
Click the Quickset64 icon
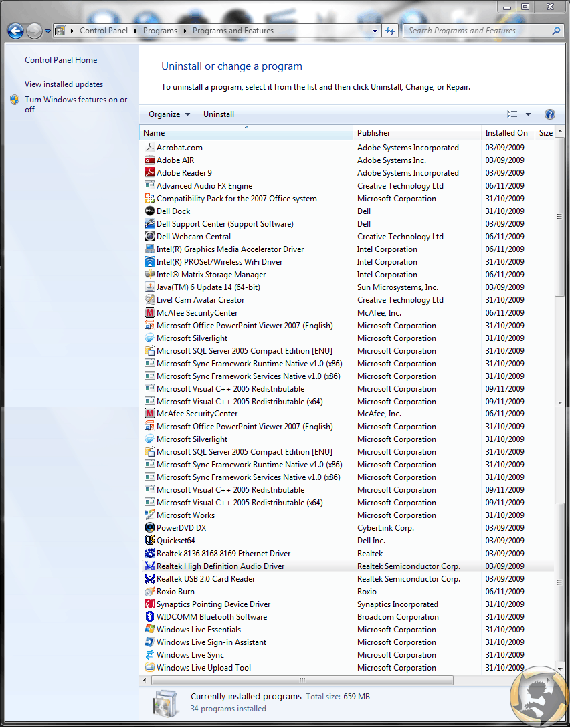point(150,540)
